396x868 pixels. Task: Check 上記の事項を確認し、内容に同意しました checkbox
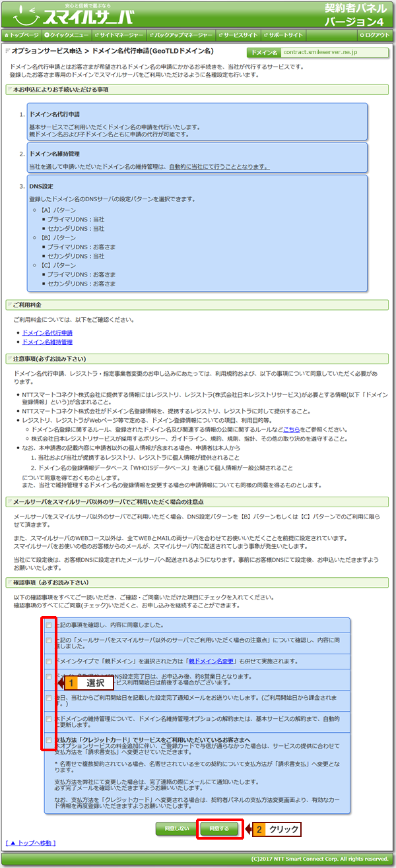49,625
